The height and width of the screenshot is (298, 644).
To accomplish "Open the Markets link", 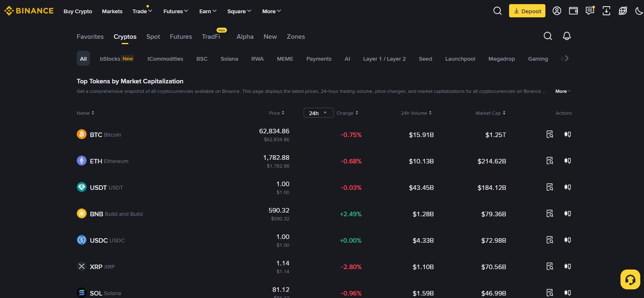I will pos(112,11).
